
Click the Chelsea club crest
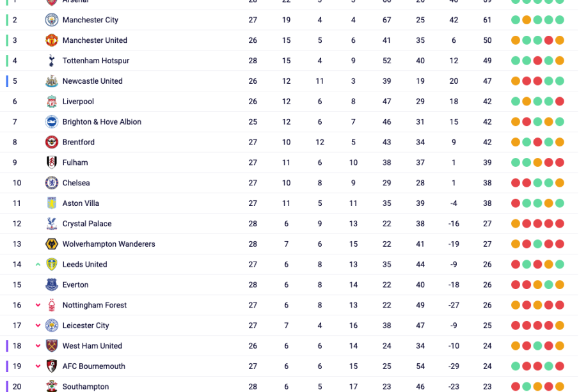point(52,183)
